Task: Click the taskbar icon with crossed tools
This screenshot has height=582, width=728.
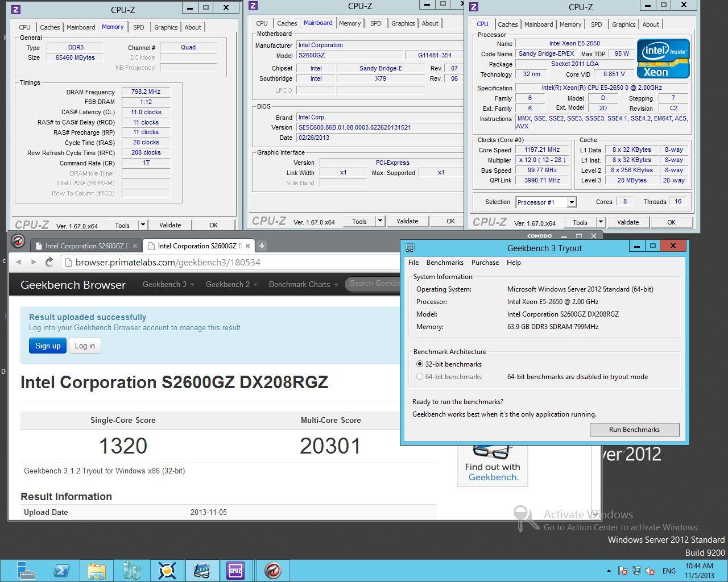Action: [167, 570]
